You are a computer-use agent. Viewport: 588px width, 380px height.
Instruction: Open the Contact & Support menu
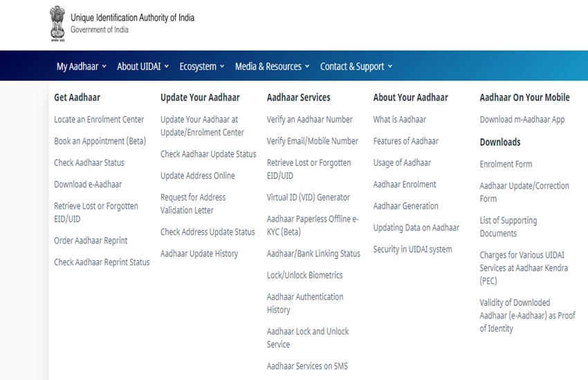[x=356, y=66]
